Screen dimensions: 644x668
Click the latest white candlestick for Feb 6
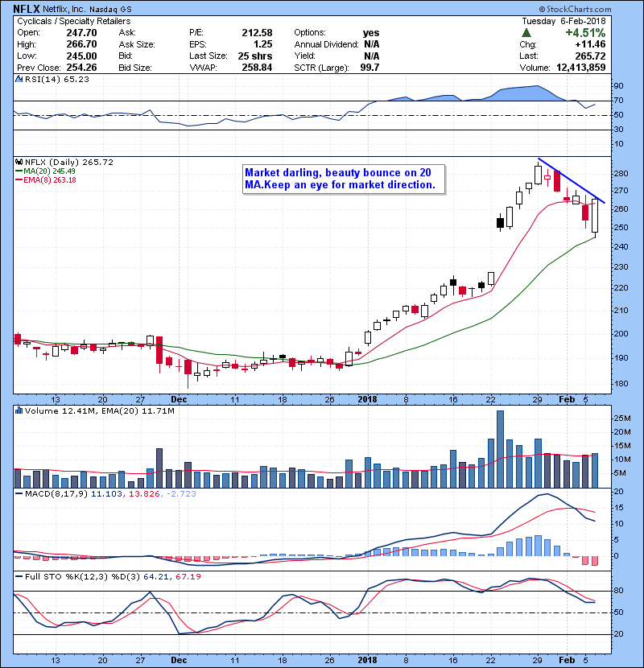click(x=595, y=215)
